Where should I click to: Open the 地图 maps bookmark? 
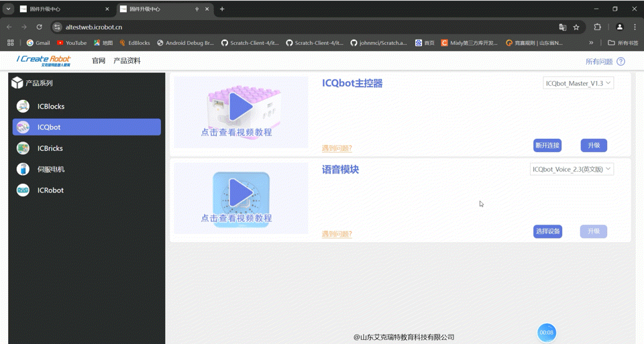pos(103,43)
